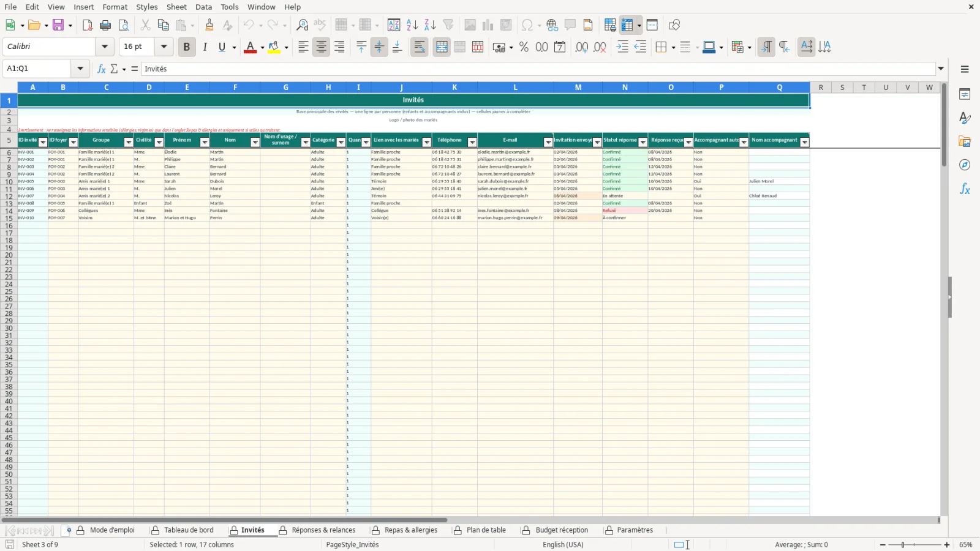Open sidebar Functions fx icon

point(965,189)
